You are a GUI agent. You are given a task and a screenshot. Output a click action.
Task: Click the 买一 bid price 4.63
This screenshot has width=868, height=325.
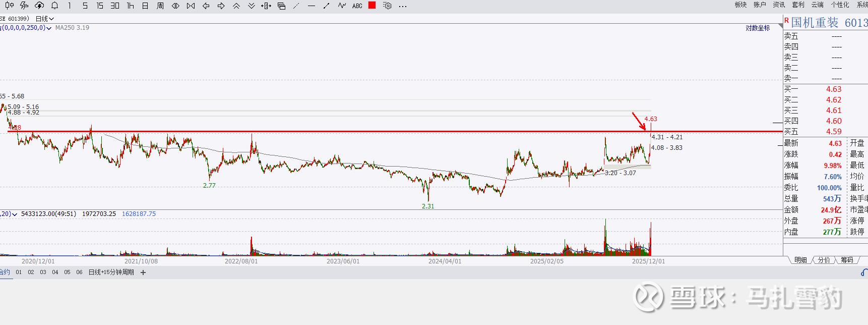(x=834, y=89)
